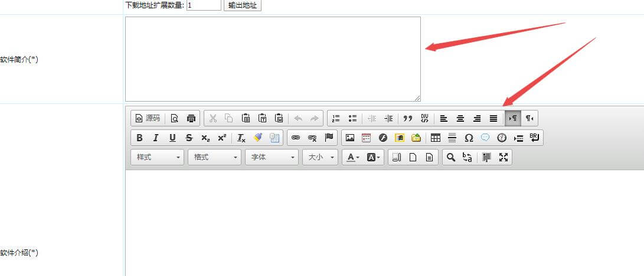The width and height of the screenshot is (644, 276).
Task: Create a DIV container
Action: 424,118
